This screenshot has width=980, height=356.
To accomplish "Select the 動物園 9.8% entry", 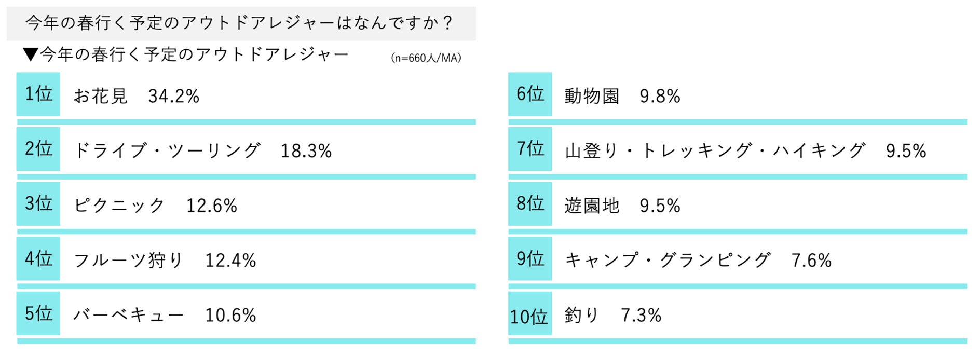I will click(x=622, y=96).
